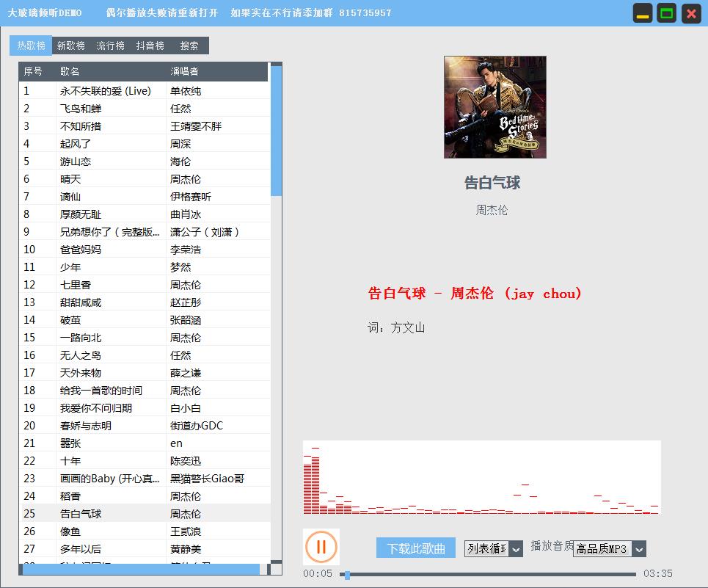Go to the 搜索 tab
Viewport: 708px width, 588px height.
point(189,46)
